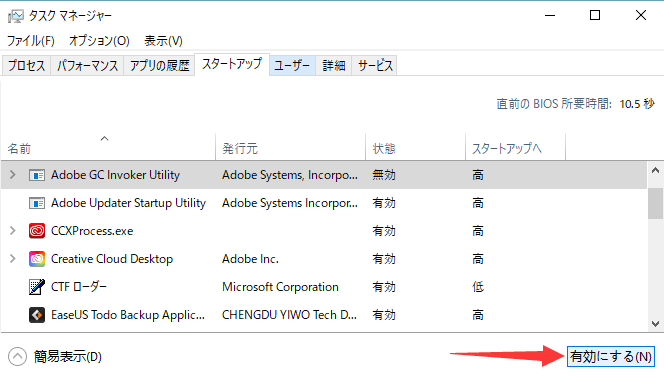The image size is (664, 379).
Task: Switch to the サービス tab
Action: click(375, 65)
